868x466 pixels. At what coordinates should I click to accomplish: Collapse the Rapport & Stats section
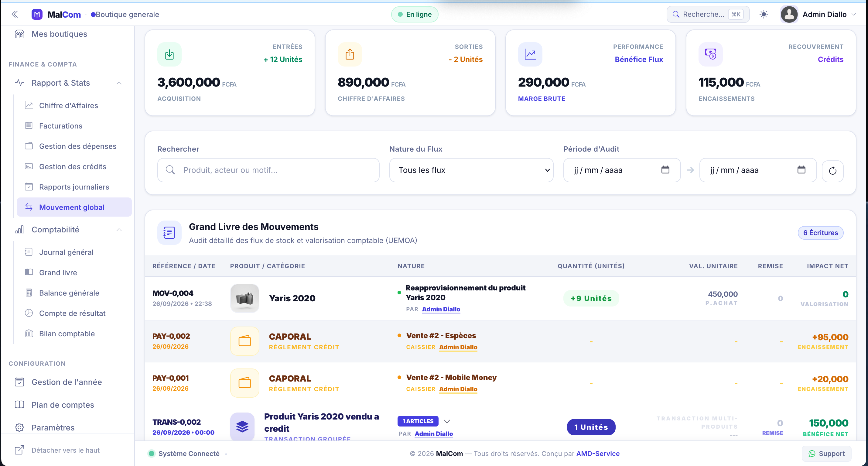point(119,83)
